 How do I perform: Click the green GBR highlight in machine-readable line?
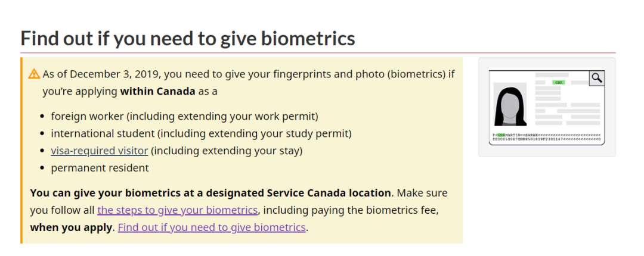point(500,135)
